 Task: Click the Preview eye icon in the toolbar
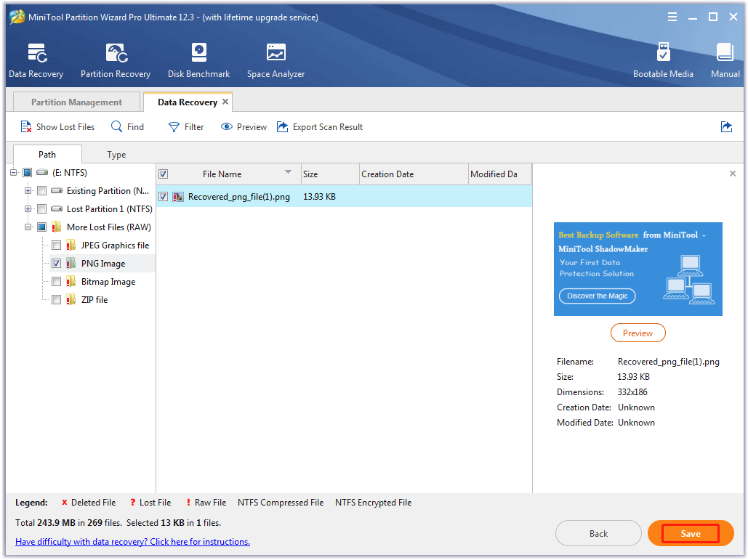tap(227, 127)
